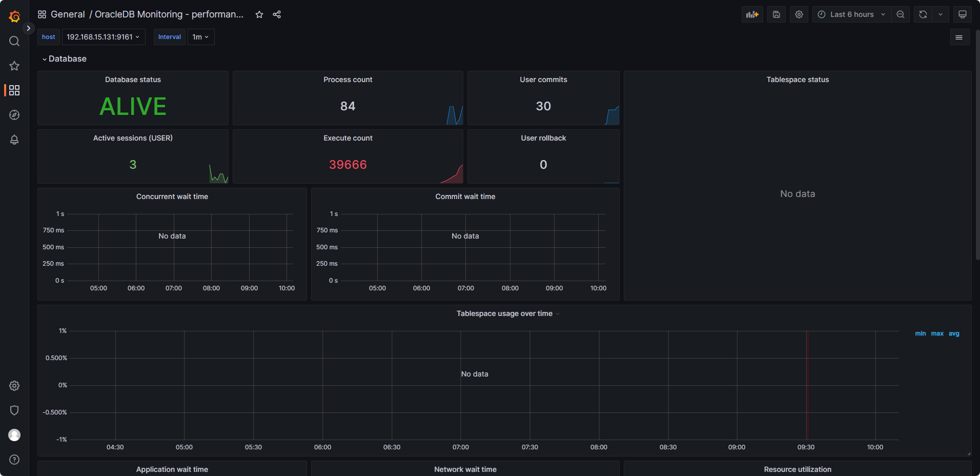Click the User rollback value 0
The image size is (980, 476).
[x=543, y=165]
